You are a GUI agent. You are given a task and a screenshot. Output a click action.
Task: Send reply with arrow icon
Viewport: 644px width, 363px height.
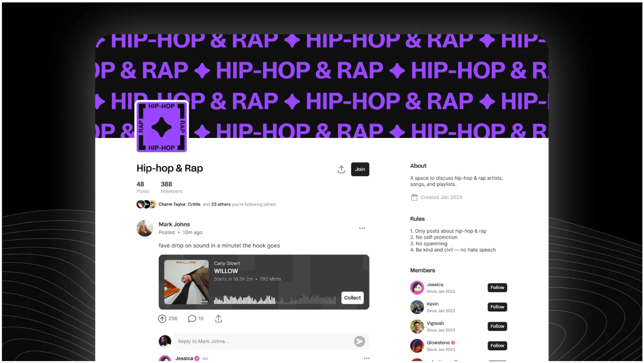[x=359, y=341]
